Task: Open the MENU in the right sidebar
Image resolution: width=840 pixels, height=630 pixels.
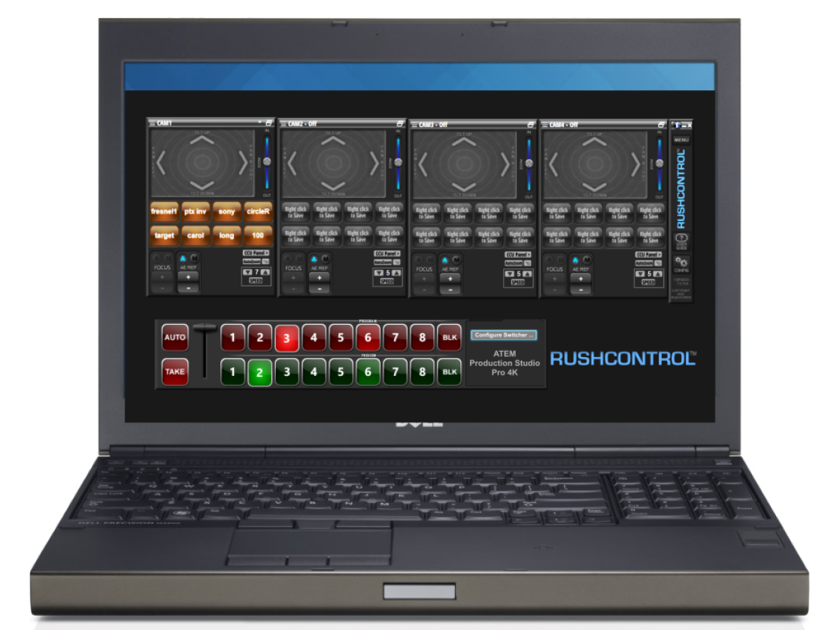Action: pos(681,140)
